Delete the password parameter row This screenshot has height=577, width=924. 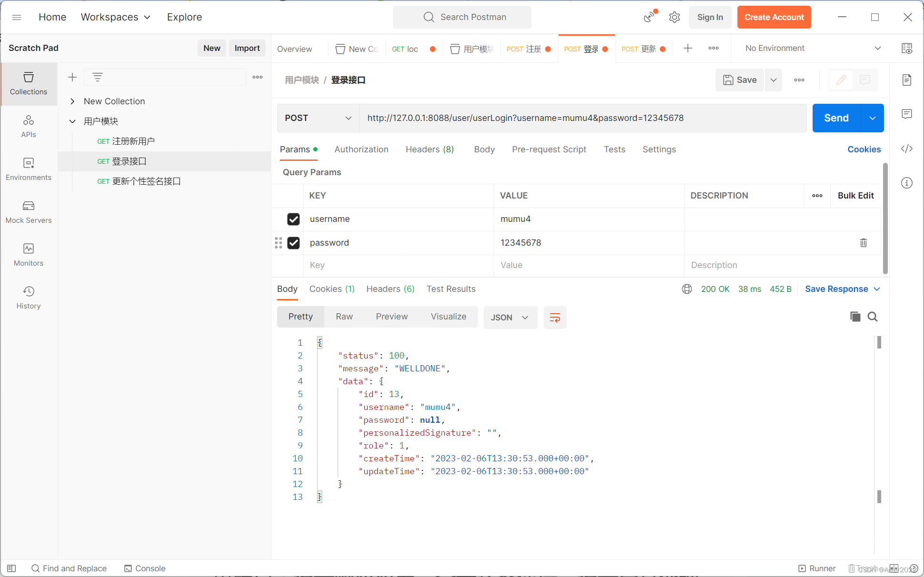pos(863,243)
